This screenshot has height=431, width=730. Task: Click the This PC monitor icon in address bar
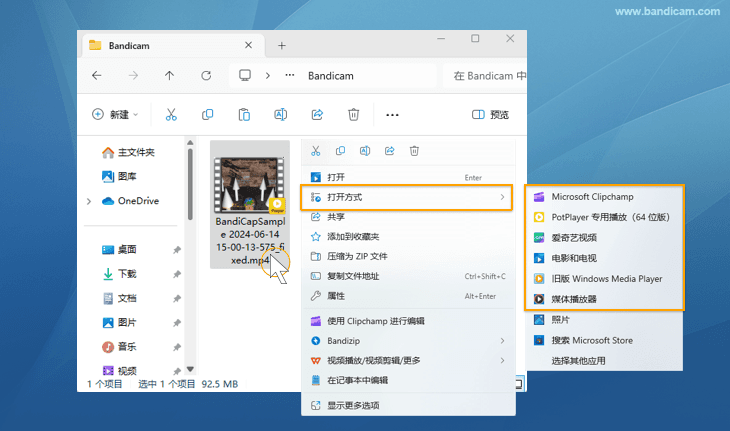(x=245, y=75)
